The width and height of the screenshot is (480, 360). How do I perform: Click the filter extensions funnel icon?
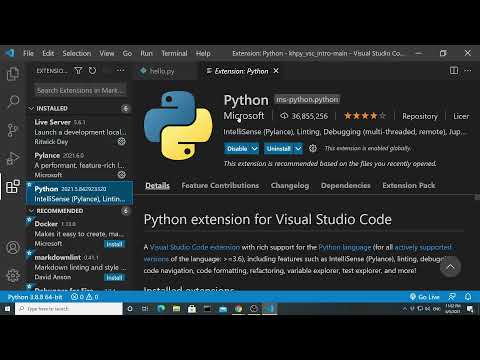[x=78, y=71]
